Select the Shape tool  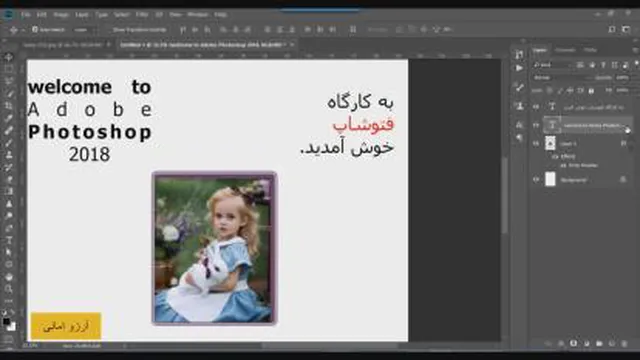tap(9, 265)
